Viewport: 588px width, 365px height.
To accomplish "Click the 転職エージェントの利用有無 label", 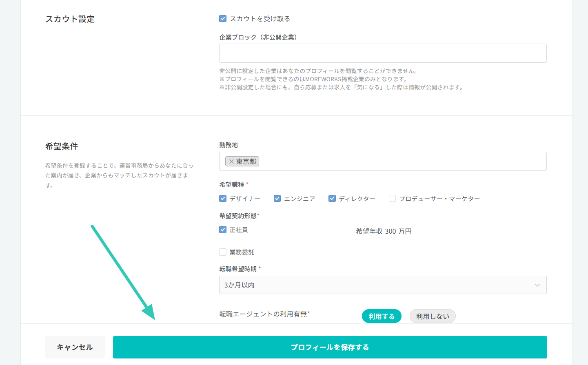I will [x=263, y=314].
